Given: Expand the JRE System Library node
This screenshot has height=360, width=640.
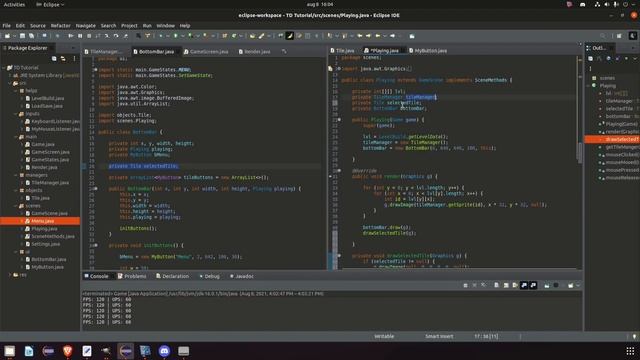Looking at the screenshot, I should (10, 76).
